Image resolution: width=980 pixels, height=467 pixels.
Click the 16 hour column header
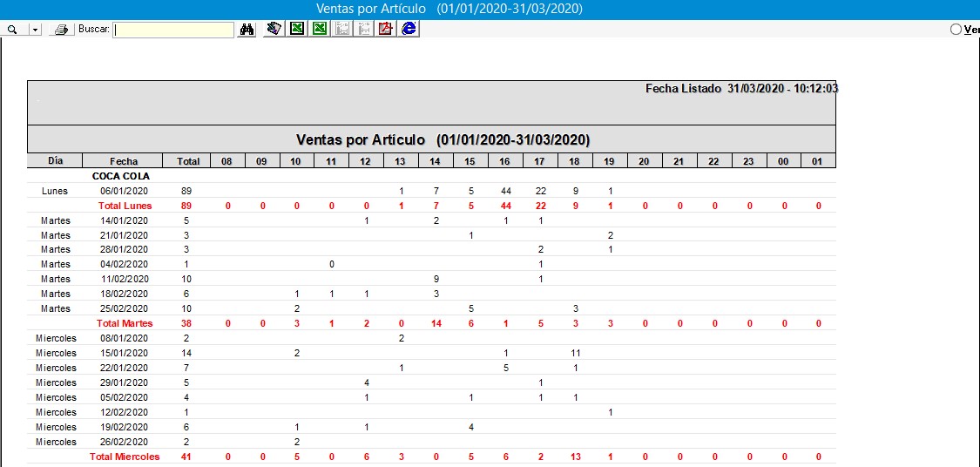[504, 160]
